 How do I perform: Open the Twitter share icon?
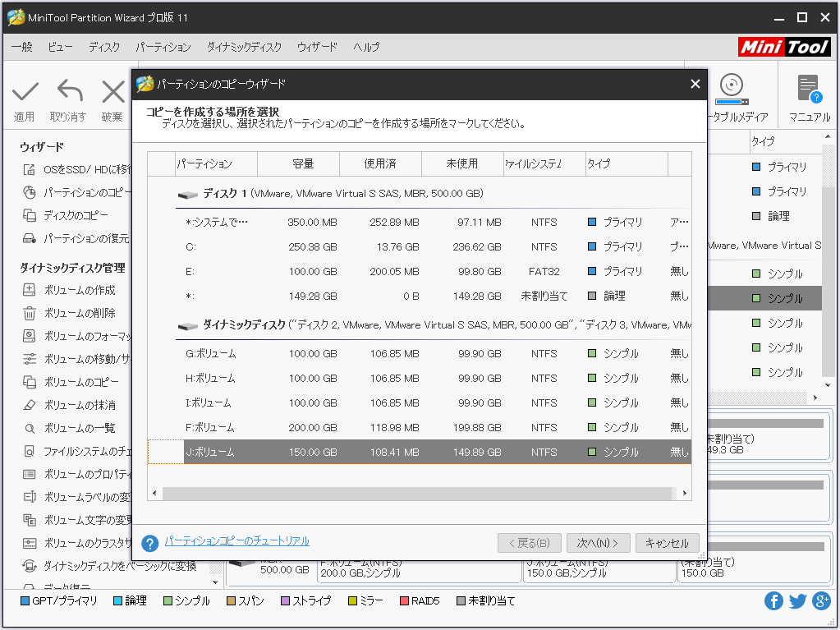[797, 601]
